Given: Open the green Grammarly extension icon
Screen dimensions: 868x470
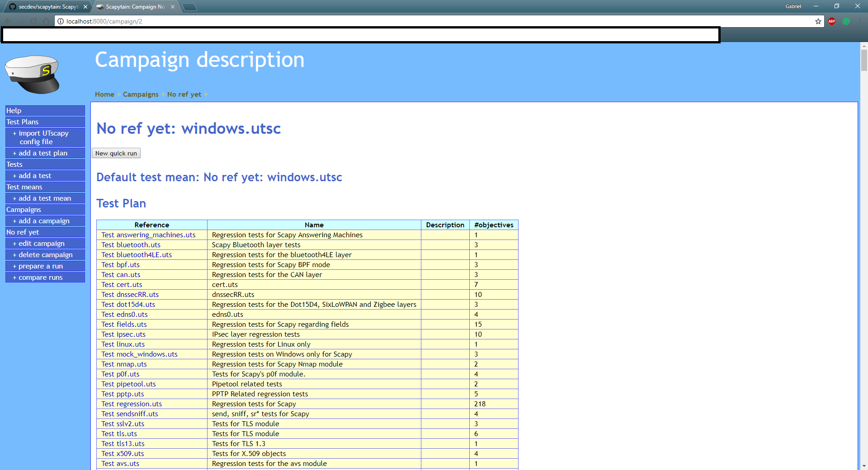Looking at the screenshot, I should [846, 21].
